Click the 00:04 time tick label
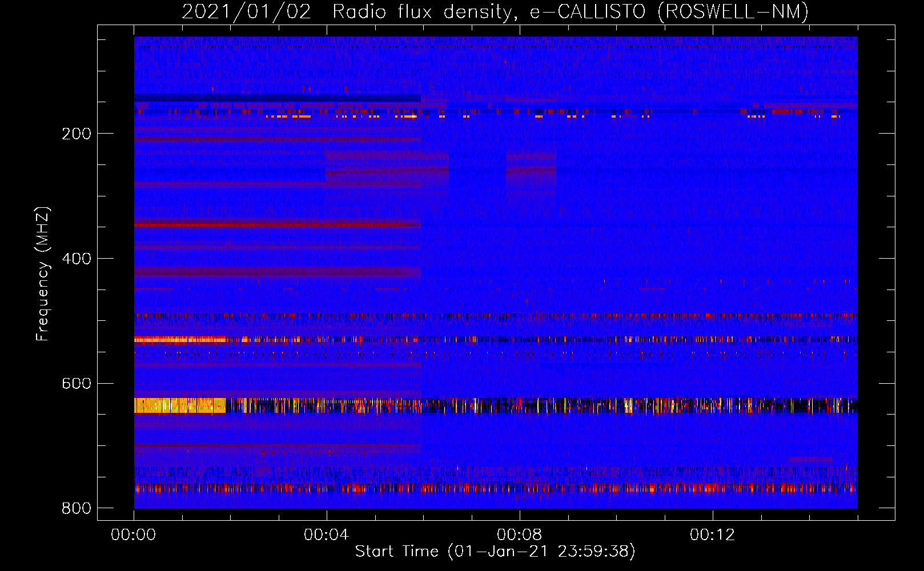 (x=327, y=535)
